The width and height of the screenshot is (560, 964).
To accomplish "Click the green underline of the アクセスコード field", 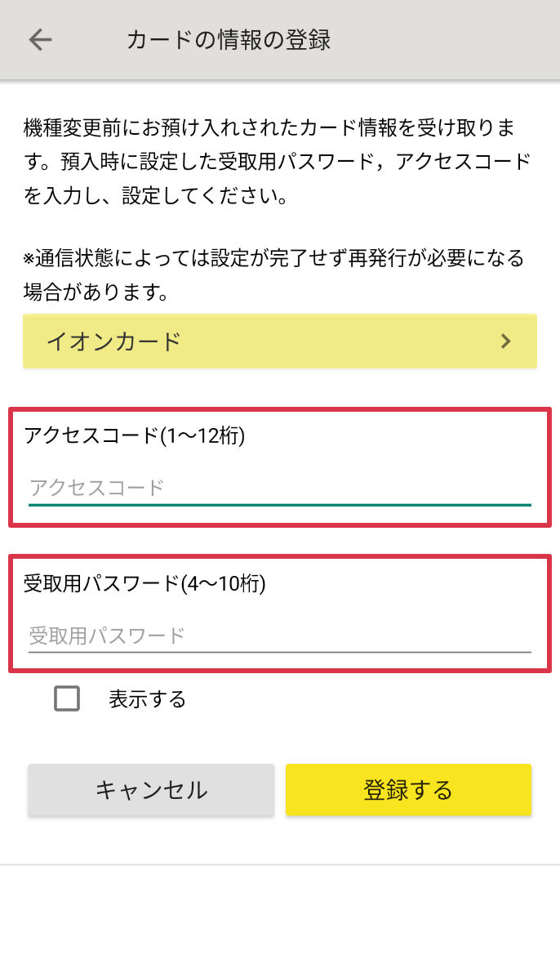I will coord(280,505).
